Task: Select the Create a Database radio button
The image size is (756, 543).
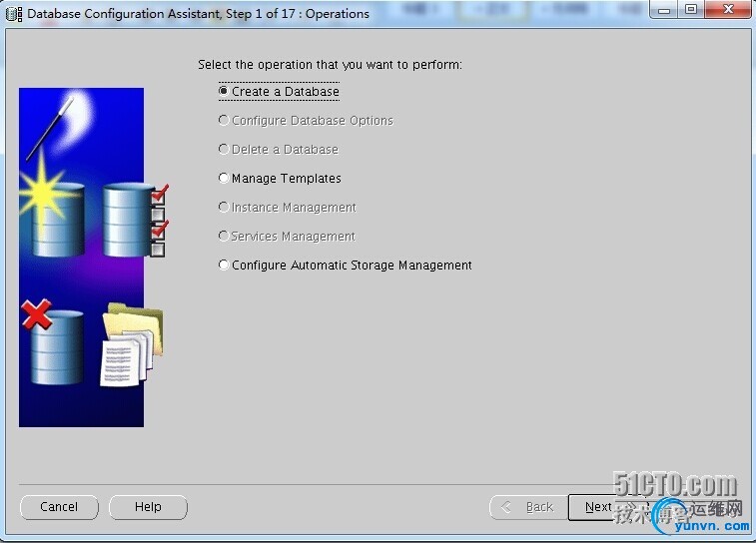Action: point(224,91)
